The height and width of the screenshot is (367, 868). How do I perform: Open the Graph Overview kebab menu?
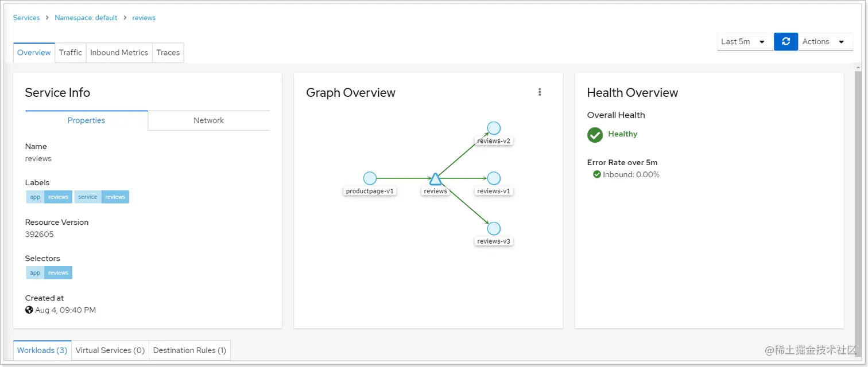[x=540, y=92]
